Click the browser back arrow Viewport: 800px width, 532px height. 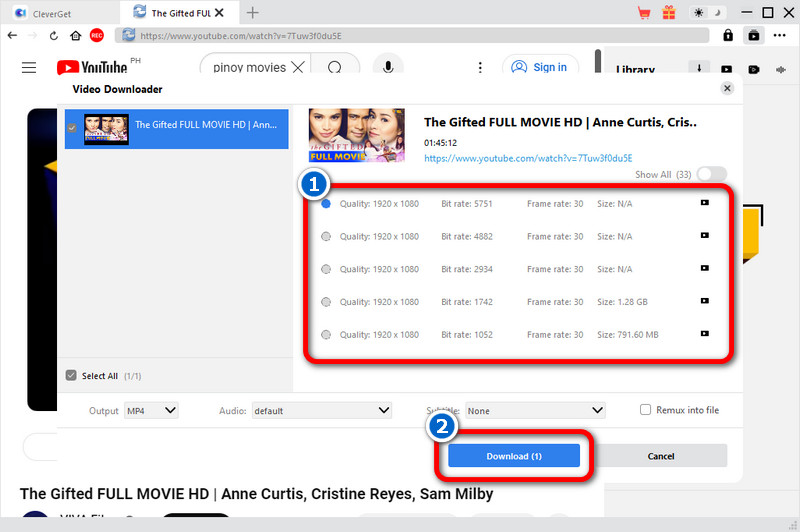(x=12, y=36)
